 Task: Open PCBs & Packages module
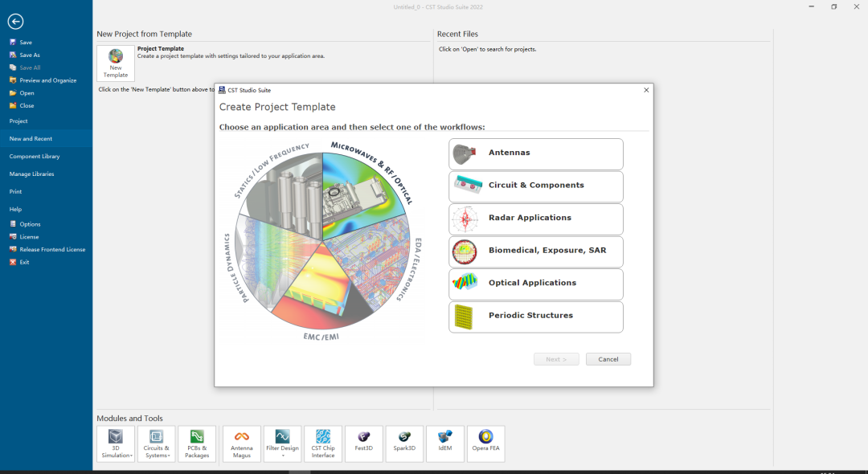[x=197, y=443]
